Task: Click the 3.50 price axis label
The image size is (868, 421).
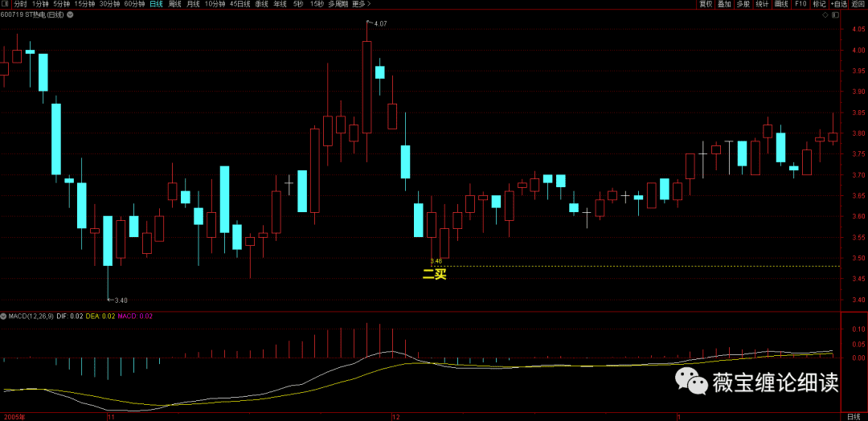Action: (x=860, y=259)
